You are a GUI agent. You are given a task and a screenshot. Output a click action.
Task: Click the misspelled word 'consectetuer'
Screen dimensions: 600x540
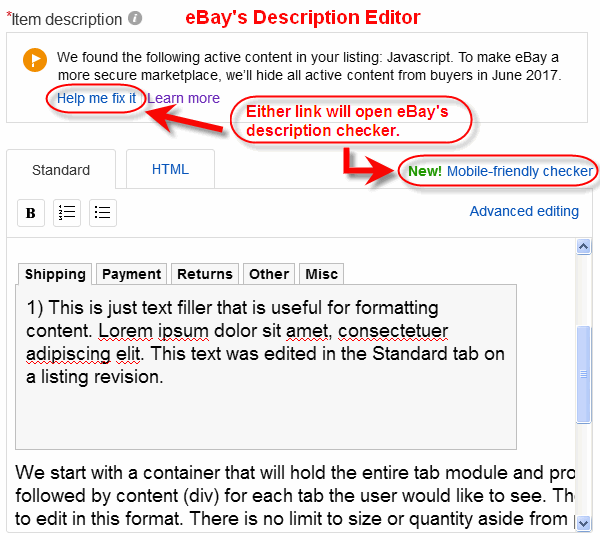click(393, 331)
